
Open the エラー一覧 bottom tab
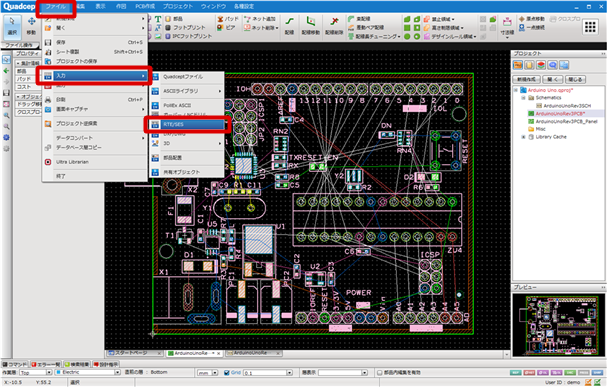[46, 364]
